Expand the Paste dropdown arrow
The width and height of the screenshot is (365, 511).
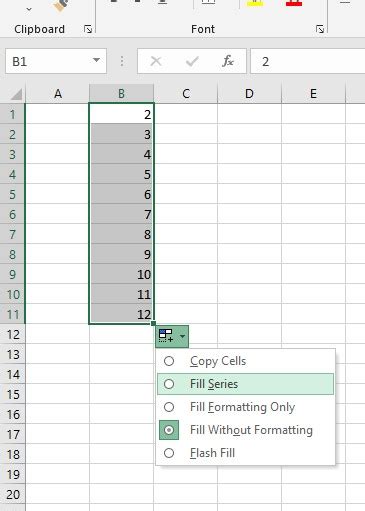[x=29, y=9]
